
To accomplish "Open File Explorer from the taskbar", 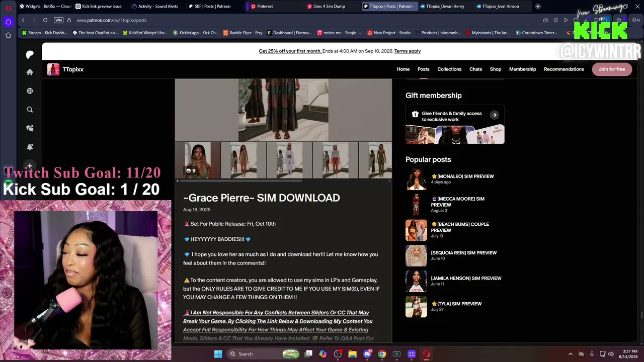I will [x=352, y=354].
